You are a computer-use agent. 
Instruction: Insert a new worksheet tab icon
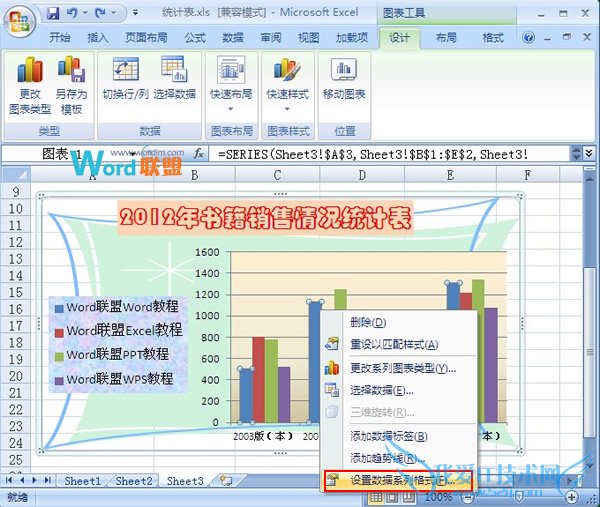tap(226, 481)
